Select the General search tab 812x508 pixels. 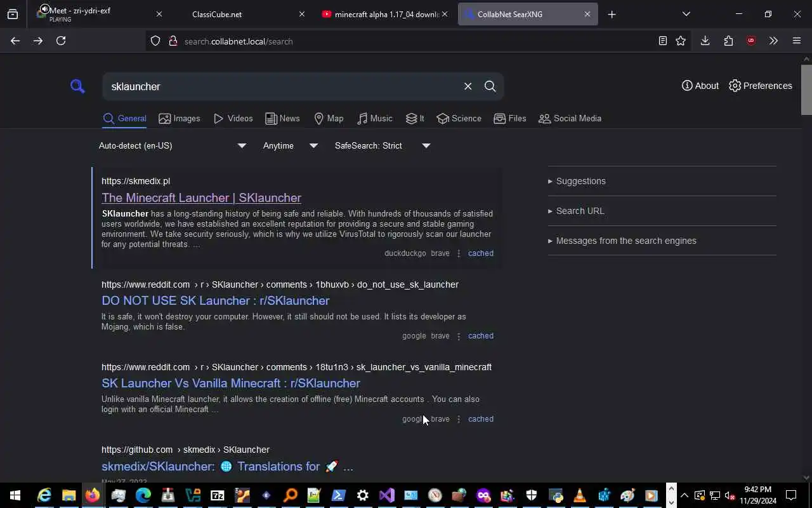pos(125,119)
